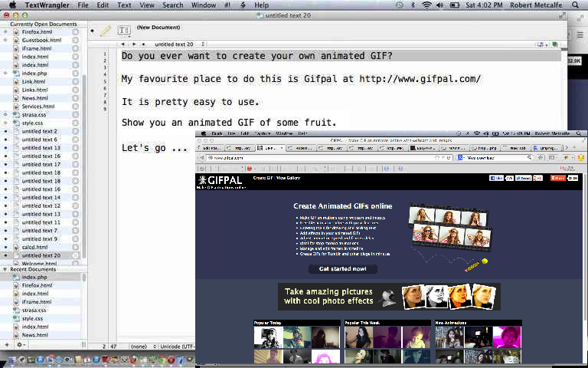Click the Create GIF link on Gifpal page
This screenshot has height=368, width=588.
click(263, 178)
